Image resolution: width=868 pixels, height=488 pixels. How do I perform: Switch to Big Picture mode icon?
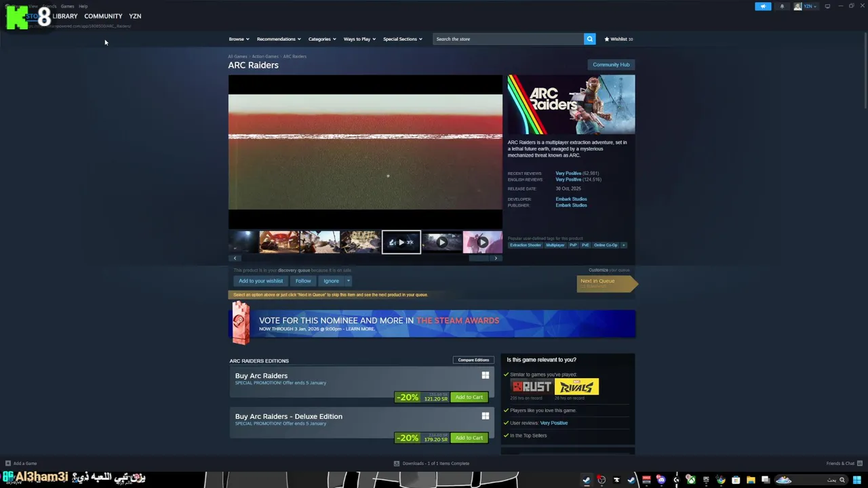[x=827, y=6]
